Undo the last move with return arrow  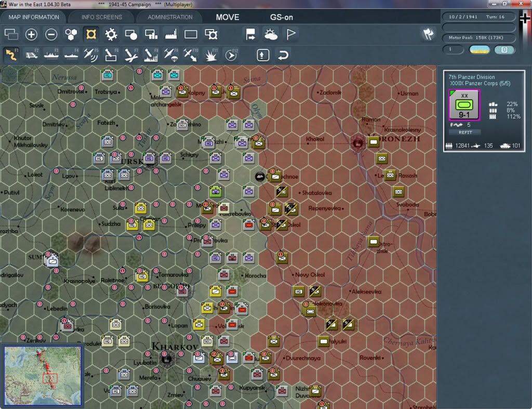[283, 55]
